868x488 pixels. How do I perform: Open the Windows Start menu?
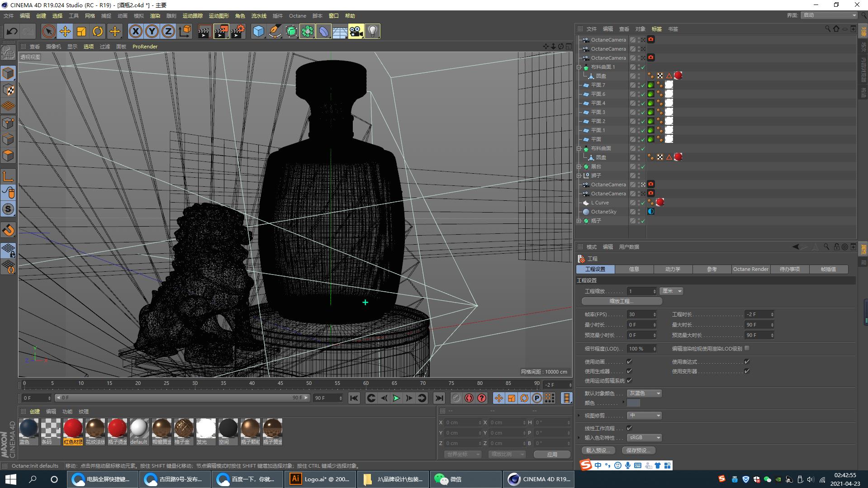tap(10, 479)
